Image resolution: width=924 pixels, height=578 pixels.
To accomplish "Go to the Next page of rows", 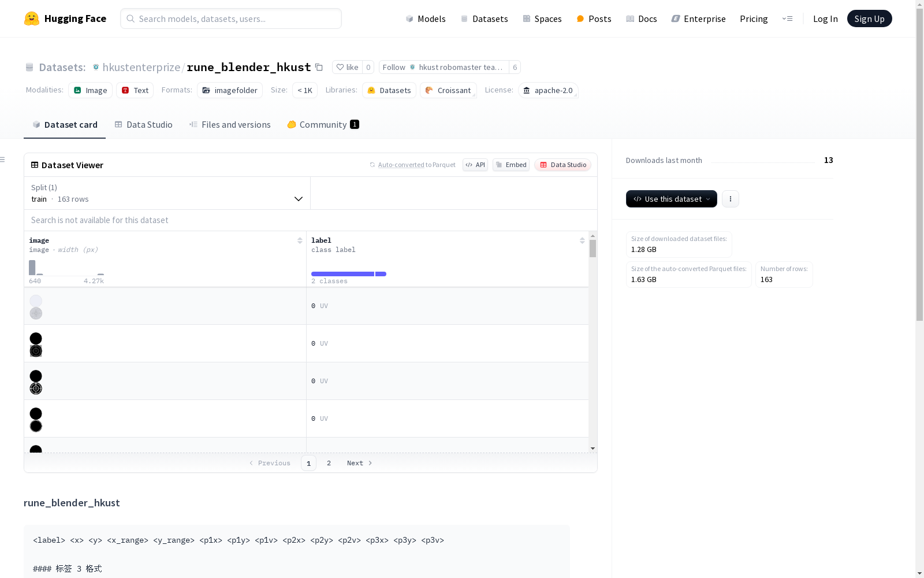I will coord(359,463).
